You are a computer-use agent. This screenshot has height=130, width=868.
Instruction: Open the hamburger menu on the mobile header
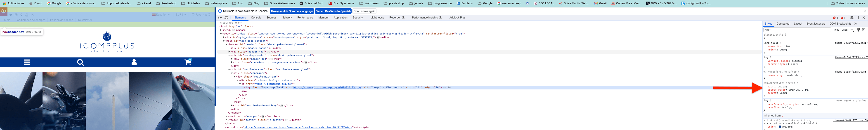point(27,62)
